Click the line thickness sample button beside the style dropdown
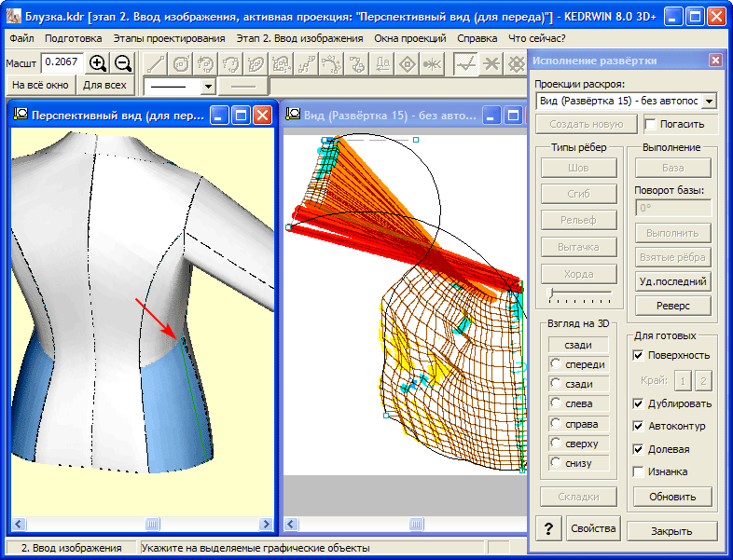Image resolution: width=733 pixels, height=560 pixels. (x=243, y=87)
